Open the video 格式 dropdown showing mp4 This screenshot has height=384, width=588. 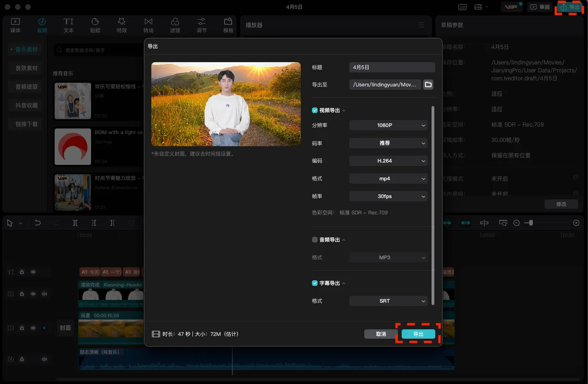[389, 178]
